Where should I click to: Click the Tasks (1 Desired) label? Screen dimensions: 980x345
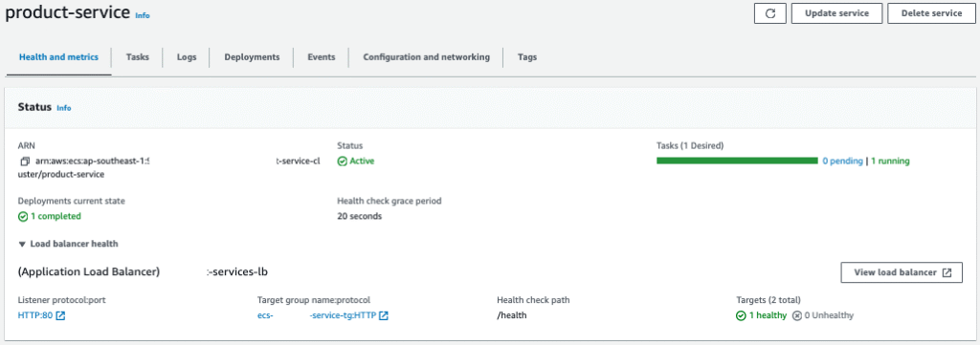[690, 146]
